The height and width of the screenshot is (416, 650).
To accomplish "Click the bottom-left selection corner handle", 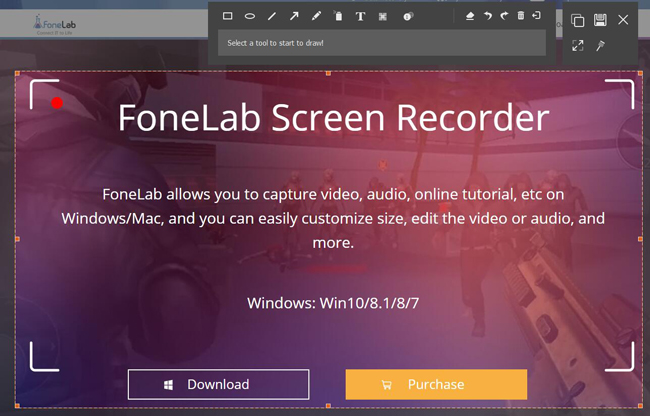I will pos(17,406).
